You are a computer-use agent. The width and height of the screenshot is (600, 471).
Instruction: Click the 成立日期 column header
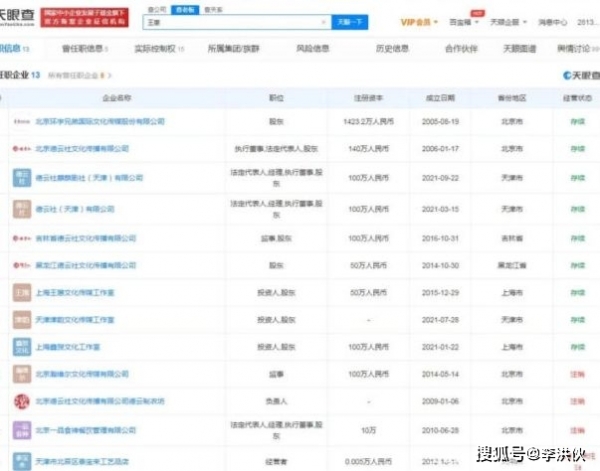click(x=440, y=98)
